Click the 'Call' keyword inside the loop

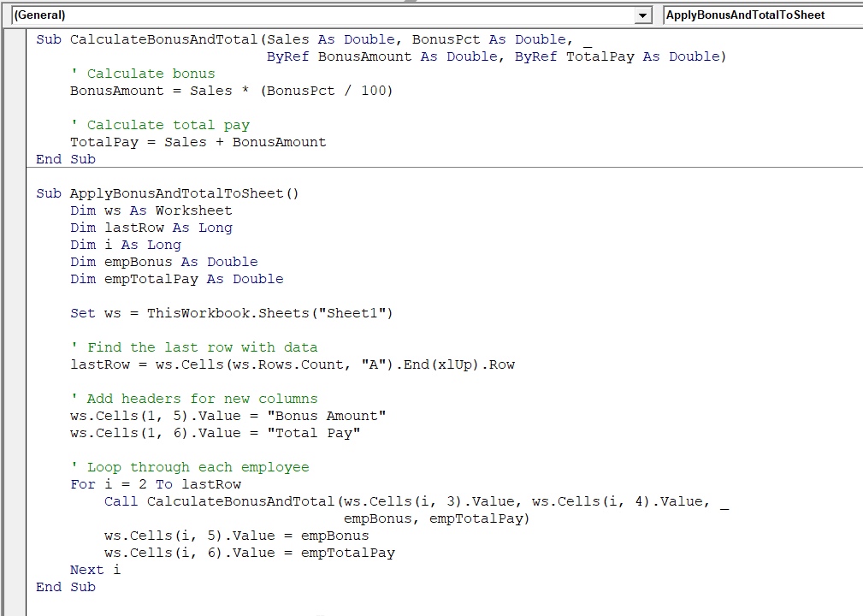coord(121,501)
